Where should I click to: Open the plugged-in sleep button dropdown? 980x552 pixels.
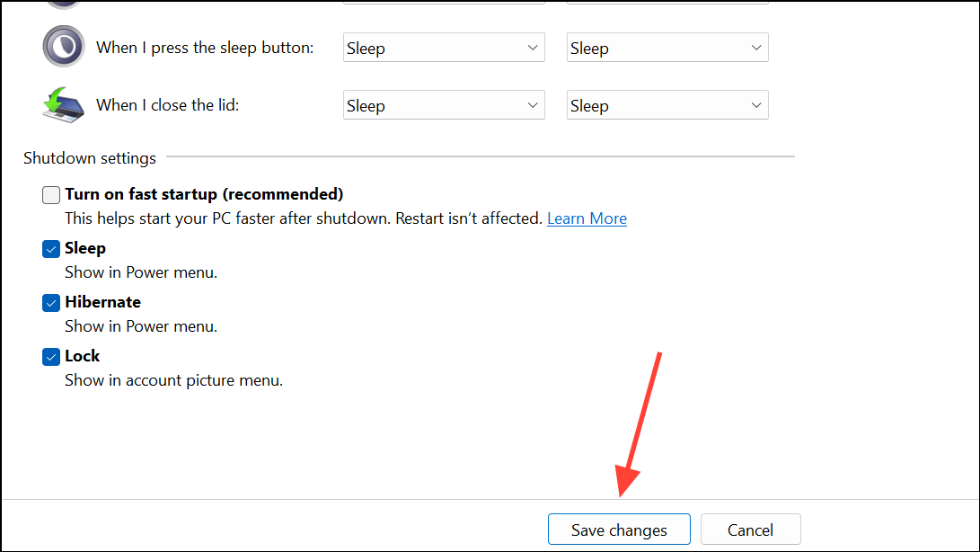coord(667,47)
